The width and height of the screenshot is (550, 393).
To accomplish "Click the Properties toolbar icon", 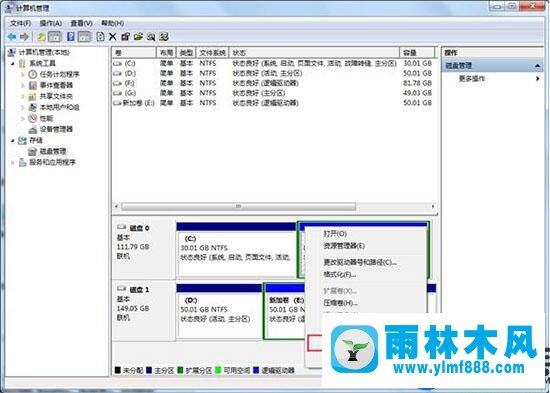I will pos(125,36).
